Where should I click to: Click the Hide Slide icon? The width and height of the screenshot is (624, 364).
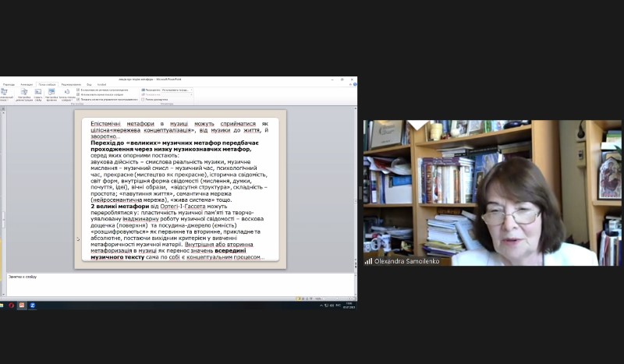click(x=37, y=94)
